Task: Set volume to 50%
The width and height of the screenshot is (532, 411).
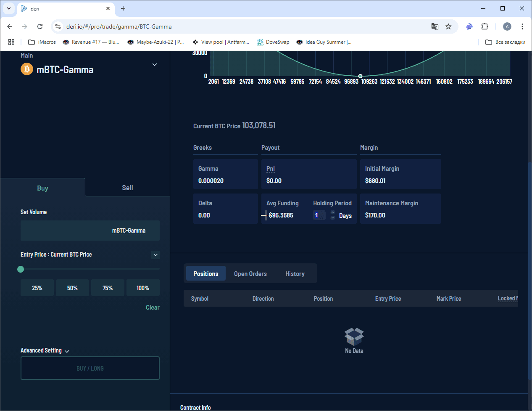Action: [x=72, y=288]
